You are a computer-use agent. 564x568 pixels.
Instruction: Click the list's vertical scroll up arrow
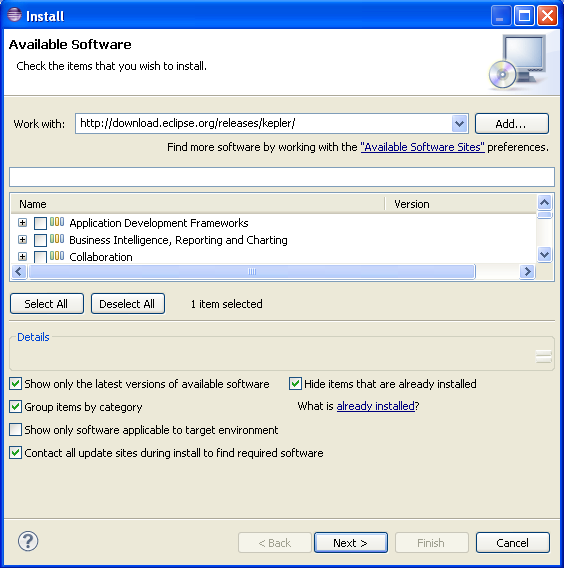(544, 202)
